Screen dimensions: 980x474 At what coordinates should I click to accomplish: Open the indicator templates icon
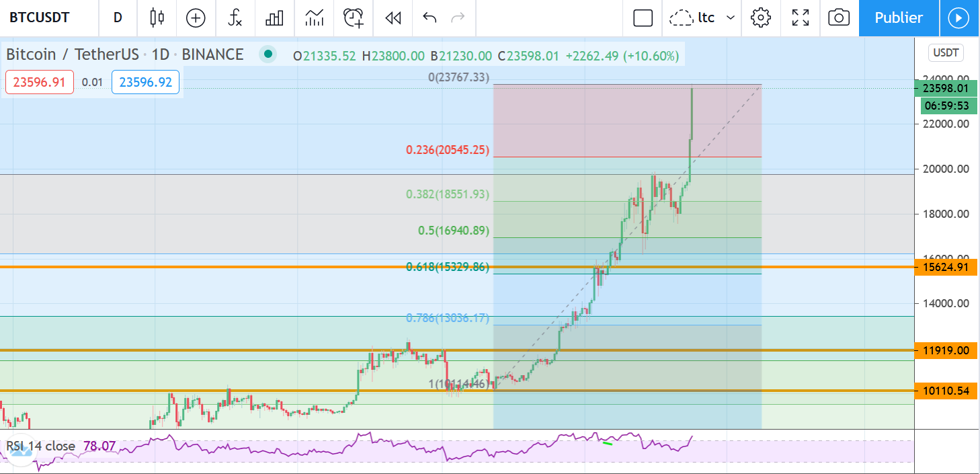tap(313, 18)
